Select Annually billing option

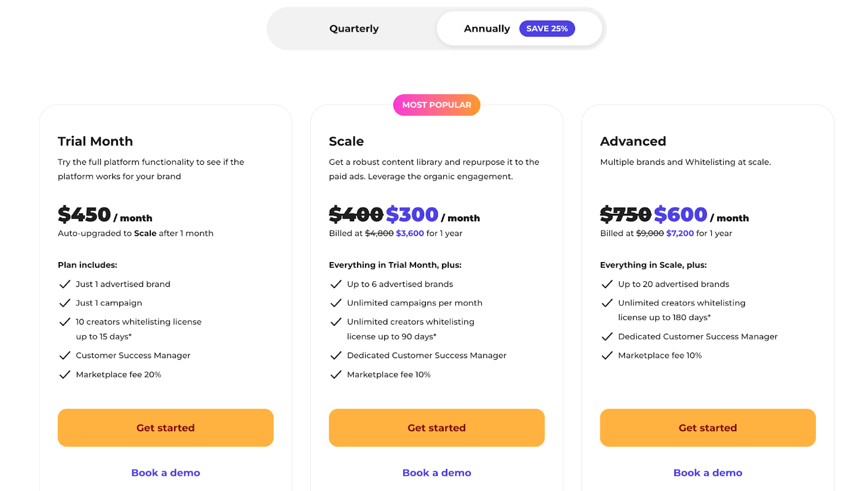coord(487,29)
